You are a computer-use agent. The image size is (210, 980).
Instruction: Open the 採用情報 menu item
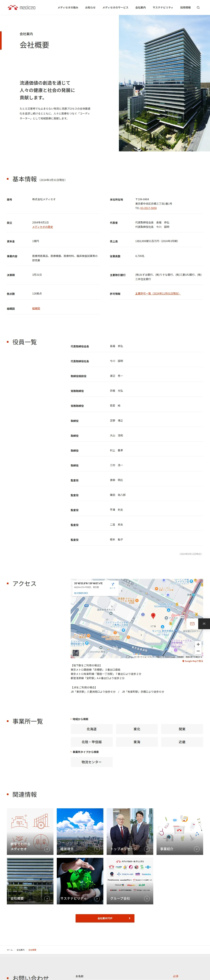tap(185, 8)
